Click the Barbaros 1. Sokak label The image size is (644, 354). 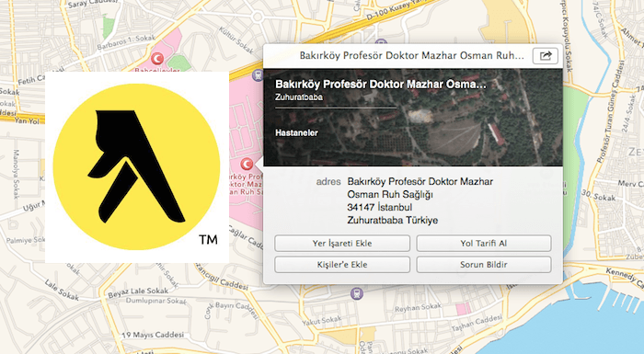point(126,42)
